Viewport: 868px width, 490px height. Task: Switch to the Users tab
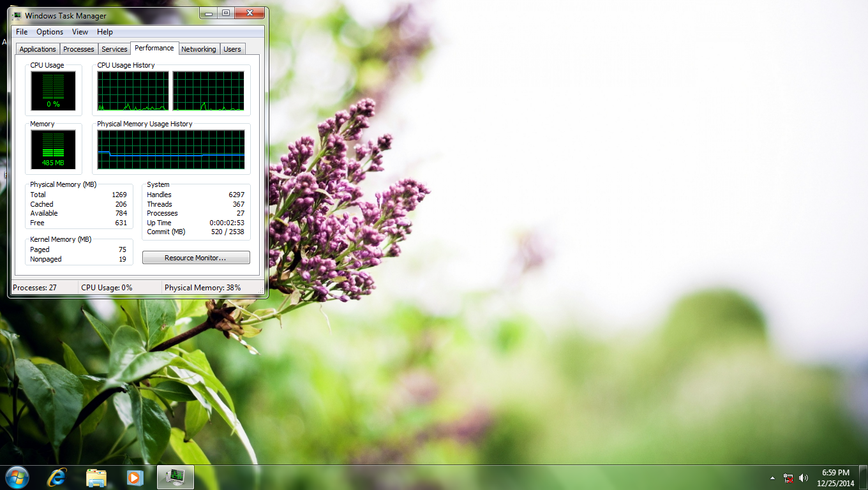pyautogui.click(x=232, y=49)
